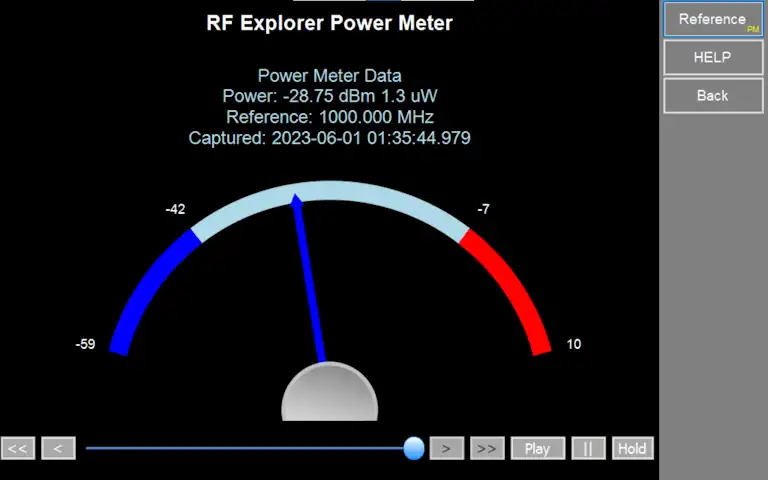The width and height of the screenshot is (768, 480).
Task: Click the round playback slider handle
Action: coord(414,448)
